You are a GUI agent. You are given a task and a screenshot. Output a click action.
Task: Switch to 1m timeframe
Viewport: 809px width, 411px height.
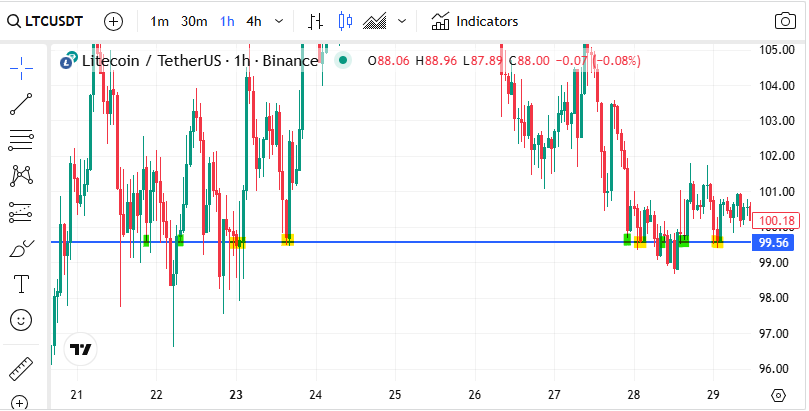pos(159,22)
